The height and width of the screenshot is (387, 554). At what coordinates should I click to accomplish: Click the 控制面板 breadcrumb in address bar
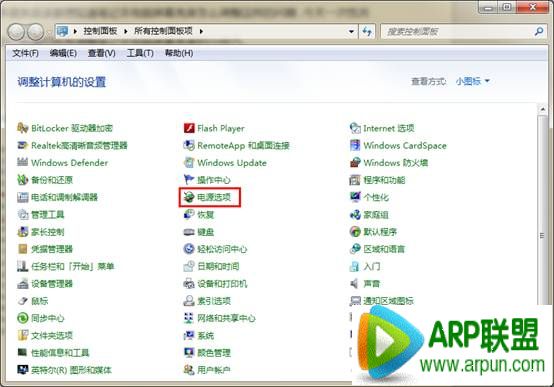point(100,31)
